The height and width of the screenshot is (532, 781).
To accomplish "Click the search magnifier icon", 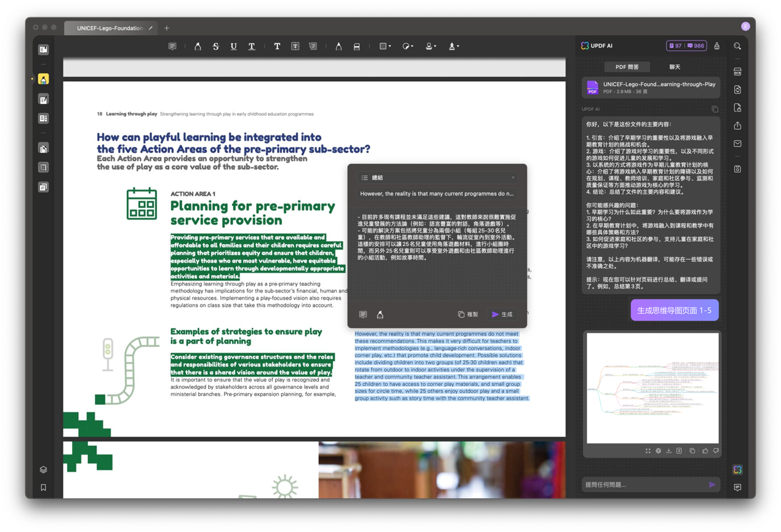I will 737,46.
